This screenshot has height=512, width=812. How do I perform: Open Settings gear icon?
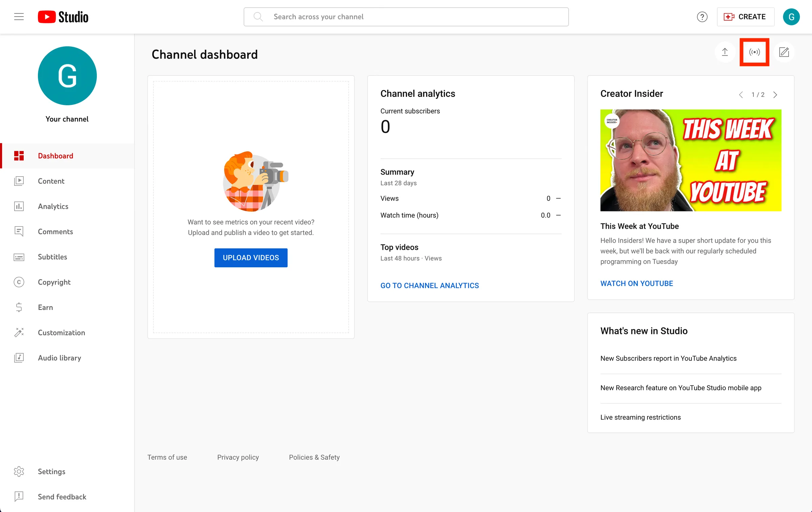coord(19,471)
